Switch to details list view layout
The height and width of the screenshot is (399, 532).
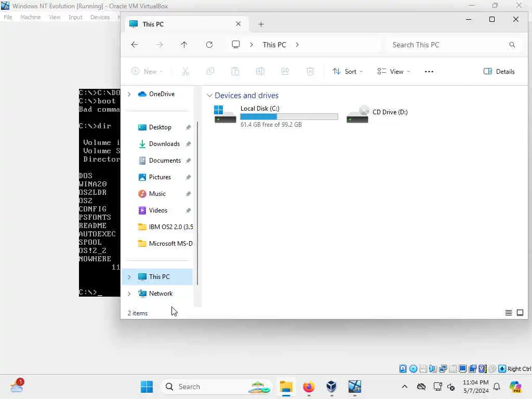click(x=508, y=313)
